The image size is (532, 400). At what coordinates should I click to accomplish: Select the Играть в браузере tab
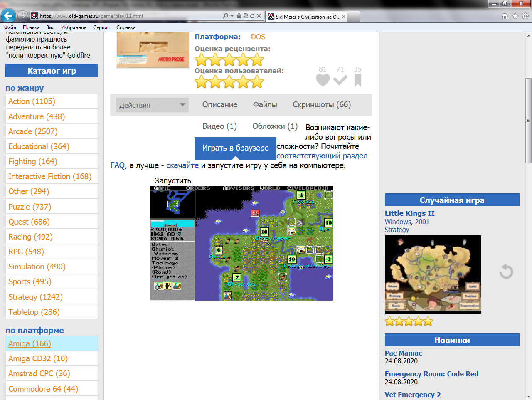click(x=236, y=148)
